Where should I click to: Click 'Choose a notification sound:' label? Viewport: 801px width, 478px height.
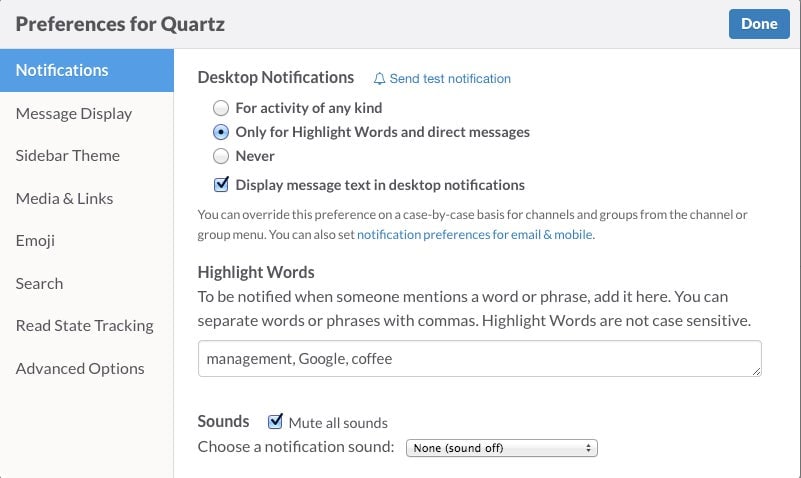tap(296, 447)
